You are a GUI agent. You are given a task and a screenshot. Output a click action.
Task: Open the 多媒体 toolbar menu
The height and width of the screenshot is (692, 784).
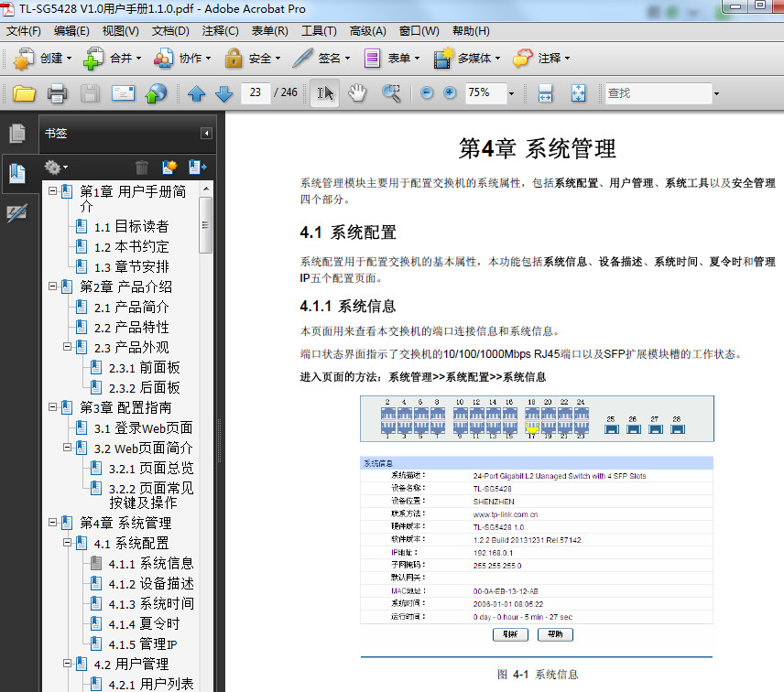tap(466, 58)
